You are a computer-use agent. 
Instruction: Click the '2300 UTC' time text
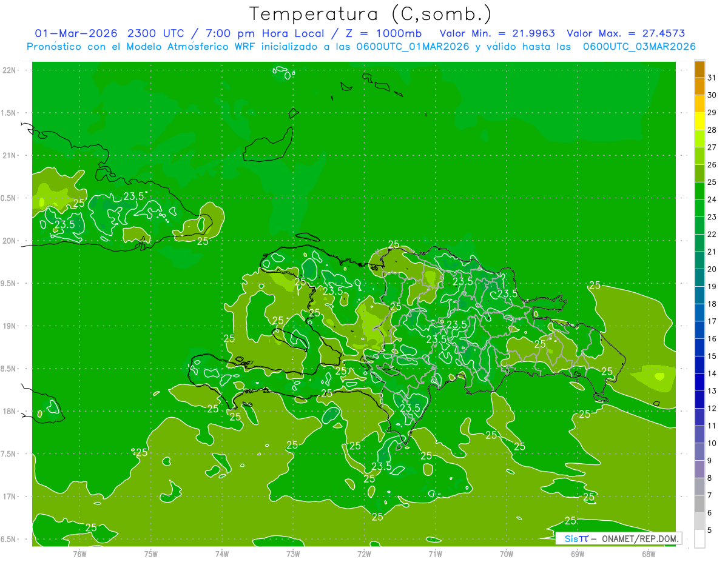pos(157,33)
